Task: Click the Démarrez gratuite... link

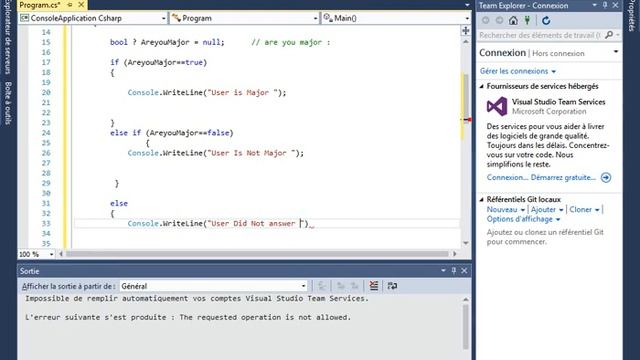Action: tap(563, 178)
